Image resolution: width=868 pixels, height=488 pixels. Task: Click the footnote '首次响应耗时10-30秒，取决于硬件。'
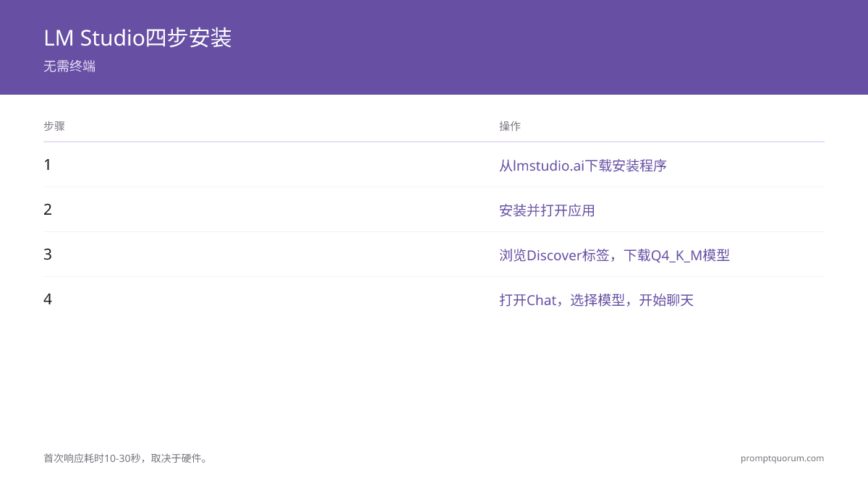click(x=126, y=458)
